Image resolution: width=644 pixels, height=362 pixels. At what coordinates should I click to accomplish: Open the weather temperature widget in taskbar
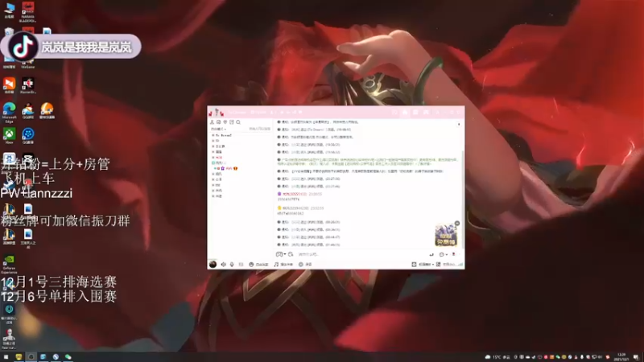click(497, 357)
